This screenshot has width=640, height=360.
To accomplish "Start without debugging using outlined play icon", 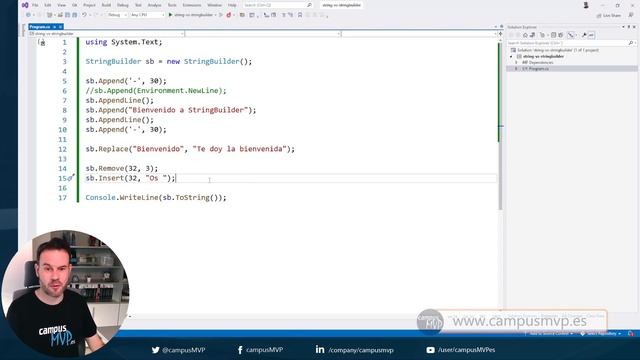I will pos(221,15).
